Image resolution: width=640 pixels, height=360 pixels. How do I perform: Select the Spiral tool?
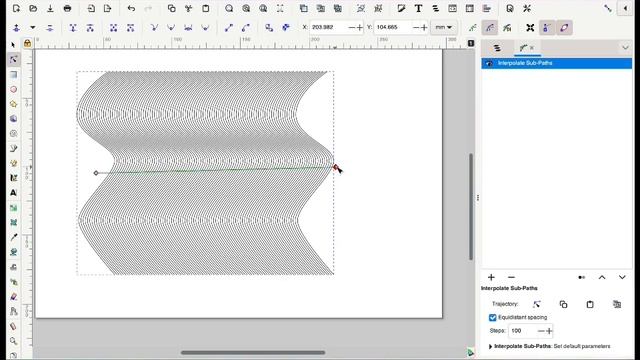13,133
